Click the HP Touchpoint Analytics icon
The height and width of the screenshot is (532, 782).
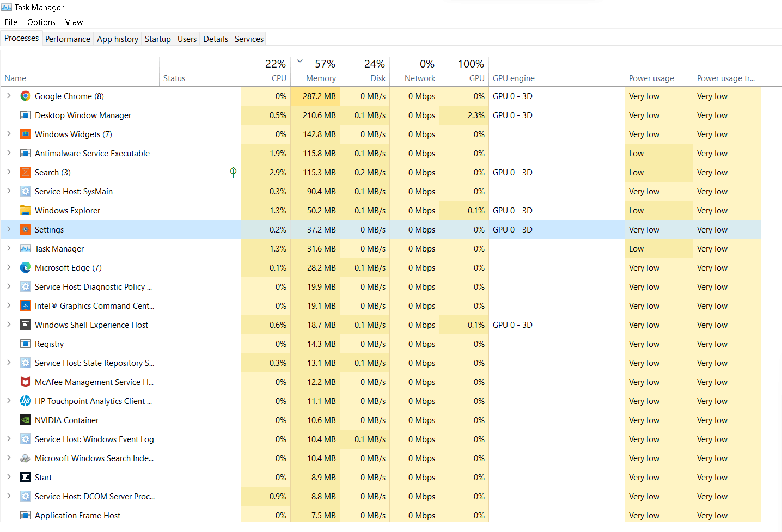25,401
